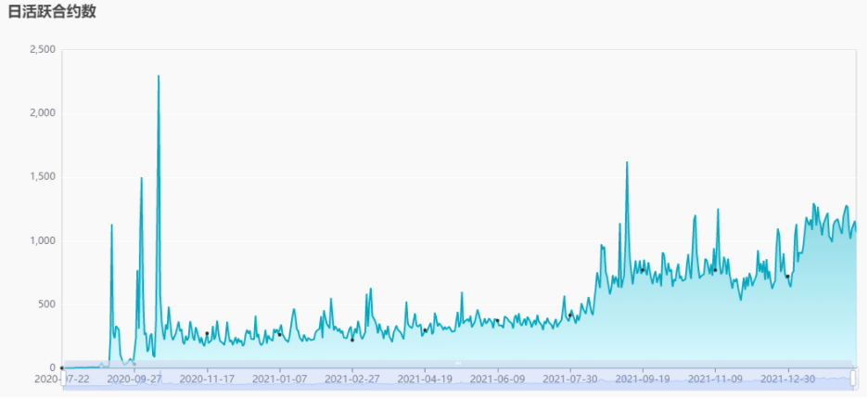This screenshot has height=399, width=868.
Task: Click the data point marker above 2021-01-07
Action: pos(279,335)
